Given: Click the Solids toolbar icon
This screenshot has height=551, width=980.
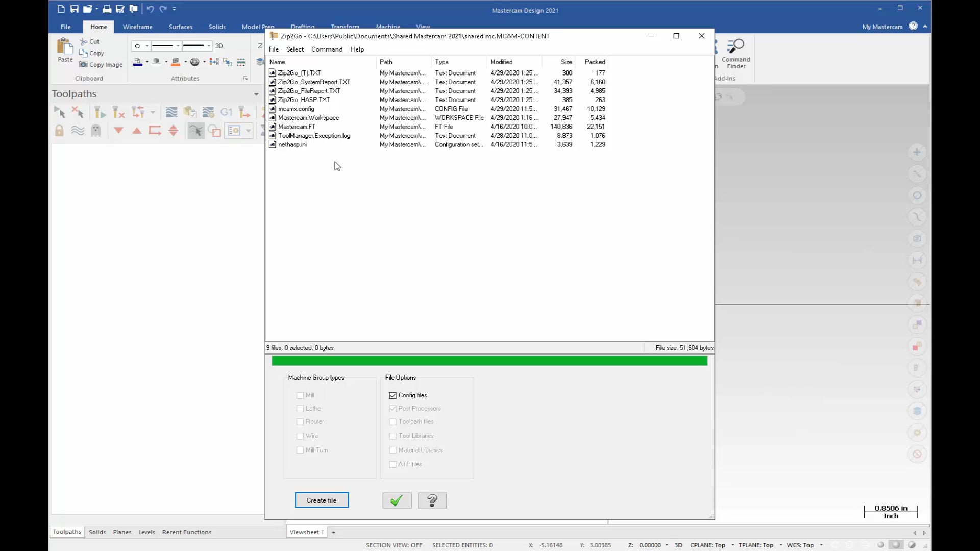Looking at the screenshot, I should click(x=217, y=26).
